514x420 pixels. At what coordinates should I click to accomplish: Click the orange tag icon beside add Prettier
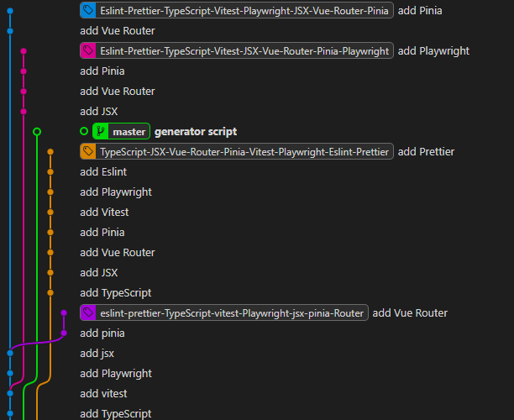pos(88,151)
